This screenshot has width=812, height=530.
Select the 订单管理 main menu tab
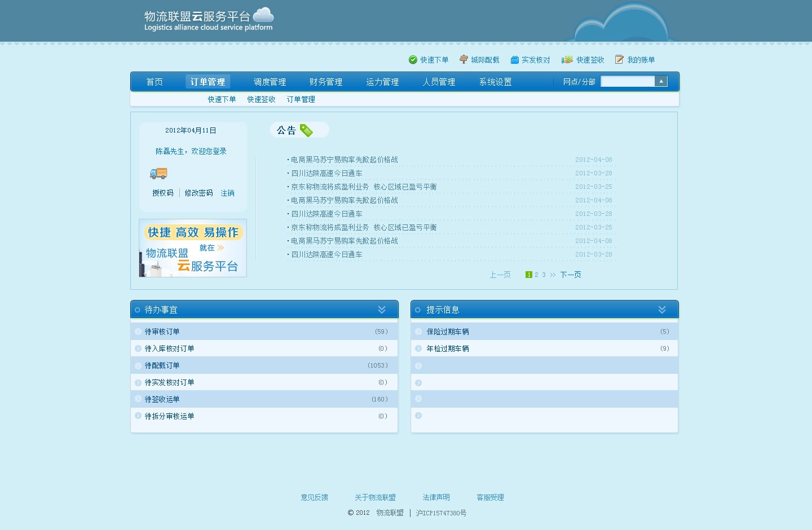point(208,82)
